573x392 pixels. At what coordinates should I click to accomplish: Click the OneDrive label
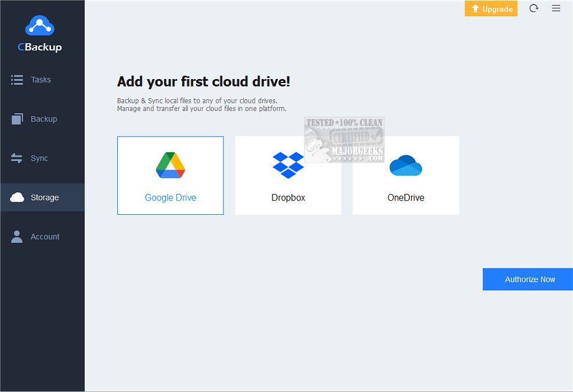pos(406,197)
